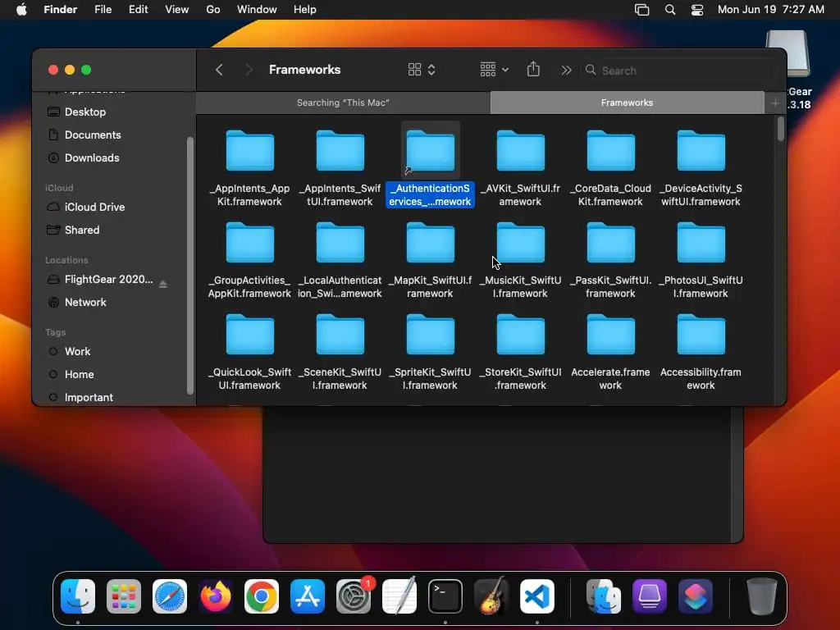The height and width of the screenshot is (630, 840).
Task: Open Spotlight search in menu bar
Action: click(669, 10)
